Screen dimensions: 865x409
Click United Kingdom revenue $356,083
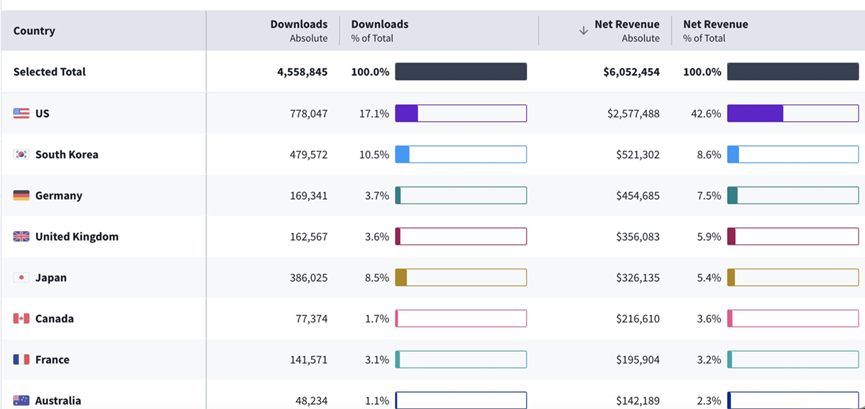click(638, 237)
